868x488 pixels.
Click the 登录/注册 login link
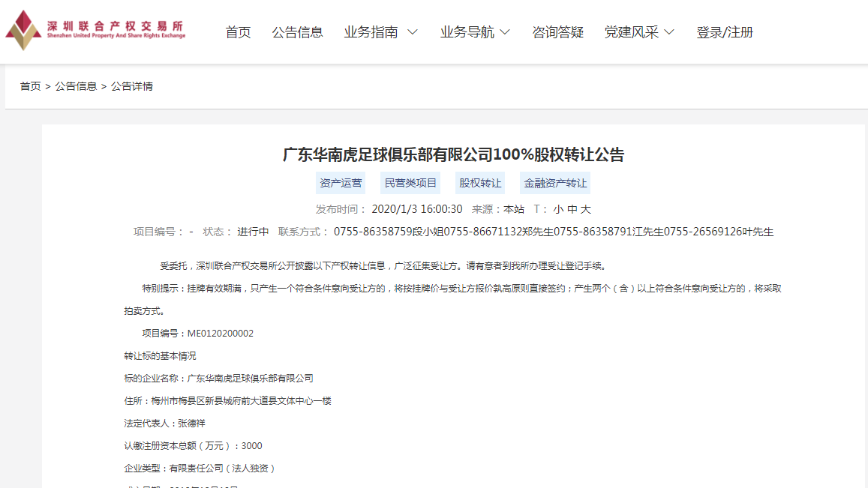click(x=724, y=32)
